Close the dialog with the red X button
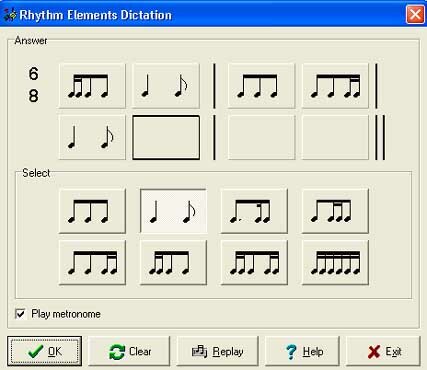Image resolution: width=427 pixels, height=370 pixels. (415, 14)
